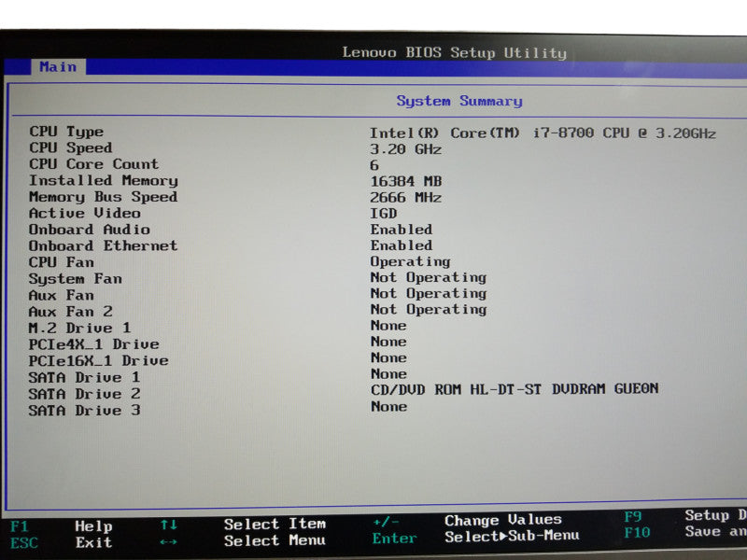Image resolution: width=747 pixels, height=560 pixels.
Task: Select the CPU Fan label
Action: pos(62,262)
